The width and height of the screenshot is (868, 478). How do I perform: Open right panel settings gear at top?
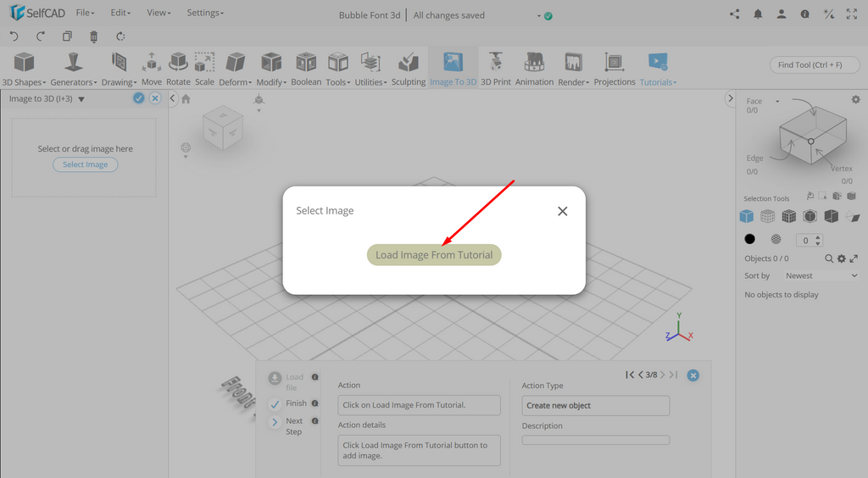click(x=856, y=100)
